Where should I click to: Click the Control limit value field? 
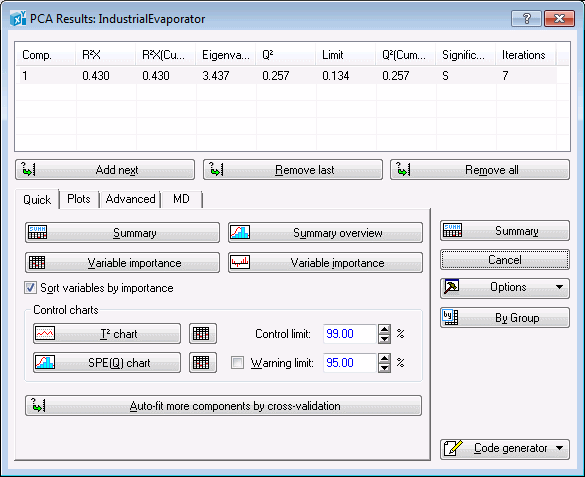350,333
